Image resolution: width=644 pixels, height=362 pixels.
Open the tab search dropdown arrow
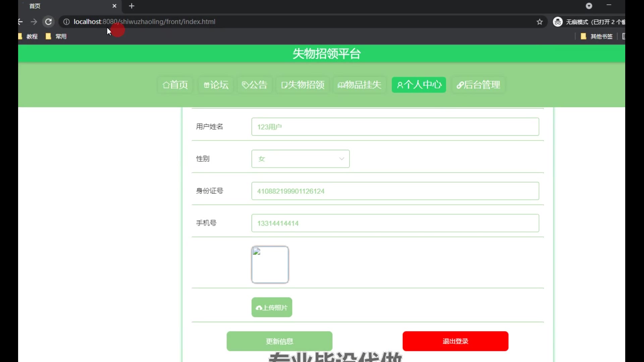[x=589, y=6]
